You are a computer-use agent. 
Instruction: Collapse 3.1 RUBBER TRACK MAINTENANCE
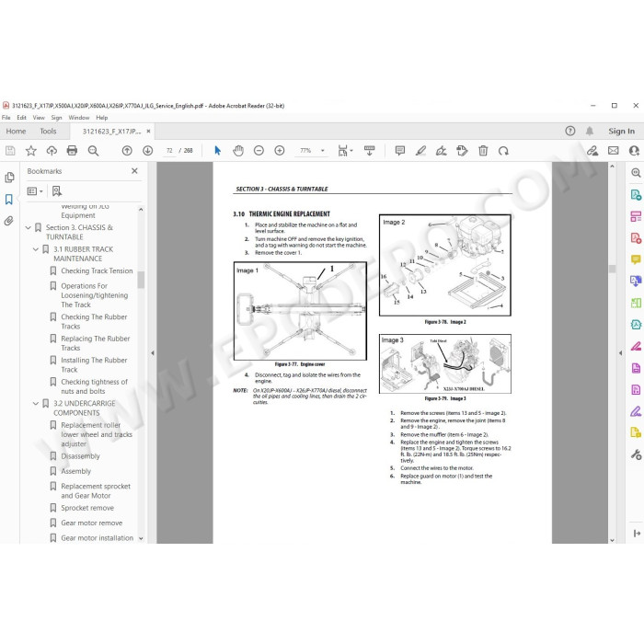pos(36,249)
